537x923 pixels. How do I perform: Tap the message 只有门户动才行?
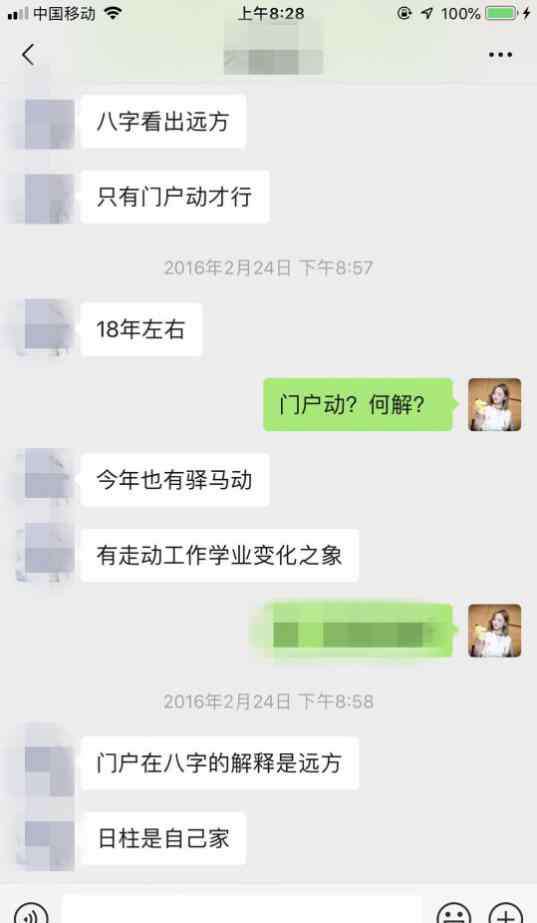coord(175,197)
